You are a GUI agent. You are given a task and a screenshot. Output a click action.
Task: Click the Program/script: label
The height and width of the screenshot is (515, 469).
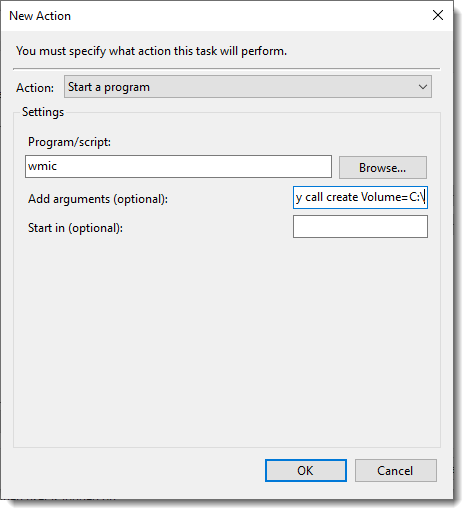69,142
